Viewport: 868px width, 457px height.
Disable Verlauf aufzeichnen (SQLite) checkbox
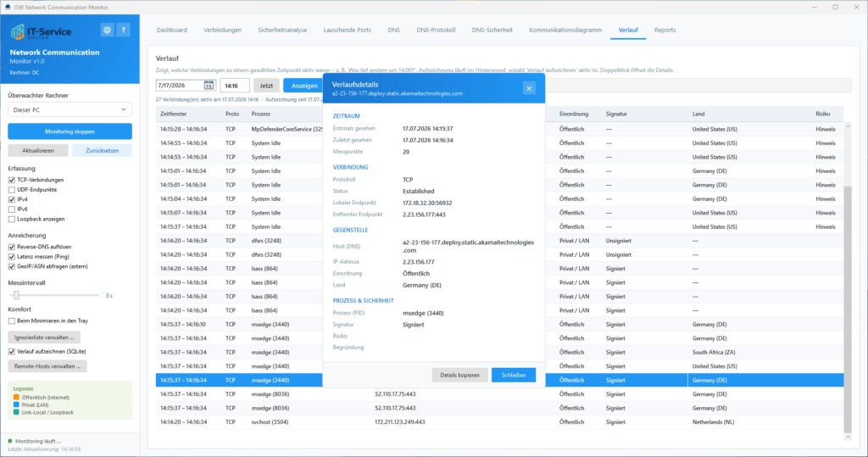pyautogui.click(x=12, y=352)
